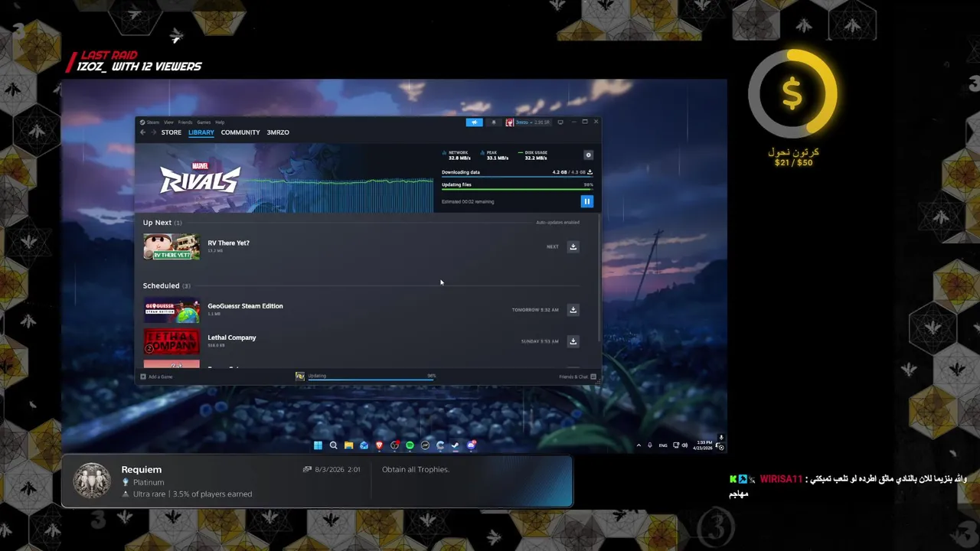Open the Friends menu
This screenshot has width=980, height=551.
[x=185, y=122]
